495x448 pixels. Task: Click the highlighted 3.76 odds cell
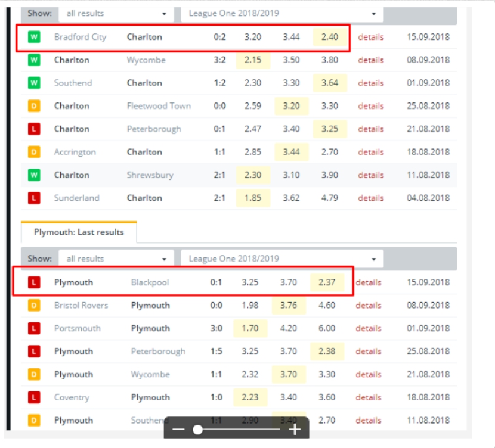tap(289, 305)
